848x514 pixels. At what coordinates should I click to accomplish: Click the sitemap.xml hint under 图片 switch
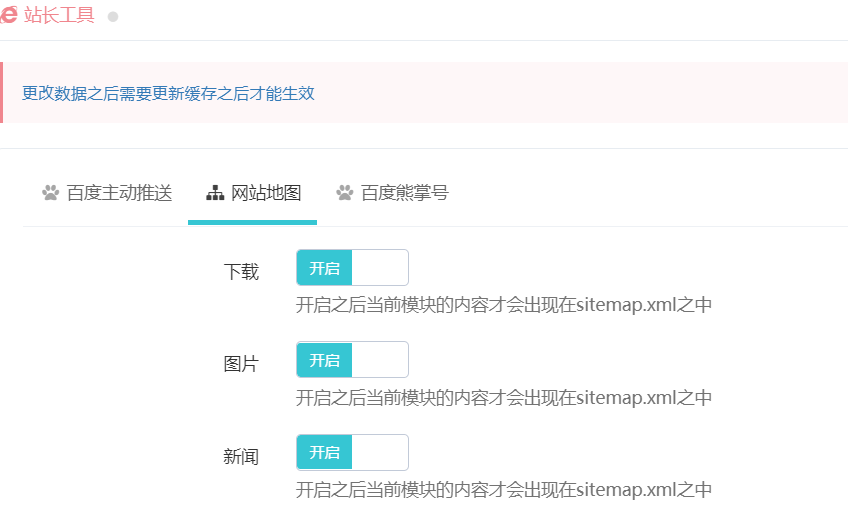504,398
